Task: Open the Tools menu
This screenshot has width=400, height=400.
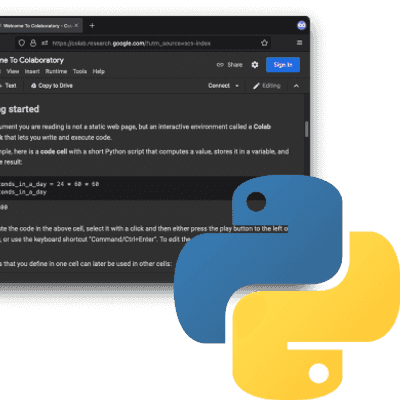Action: coord(80,71)
